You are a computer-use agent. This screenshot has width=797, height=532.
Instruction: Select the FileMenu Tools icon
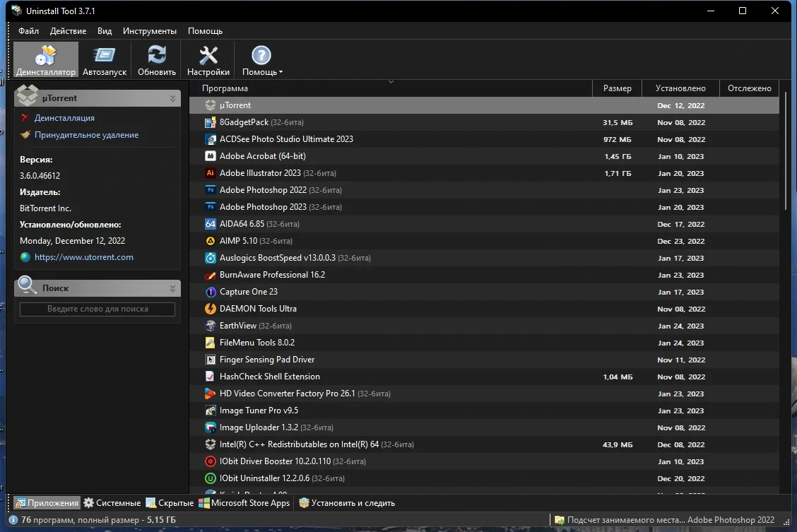[x=210, y=343]
